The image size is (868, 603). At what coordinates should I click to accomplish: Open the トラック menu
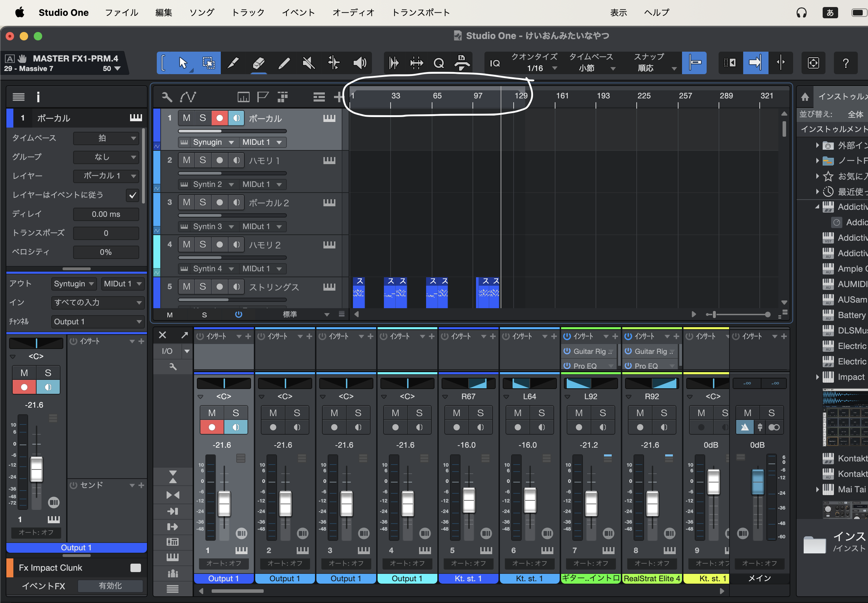pyautogui.click(x=247, y=12)
